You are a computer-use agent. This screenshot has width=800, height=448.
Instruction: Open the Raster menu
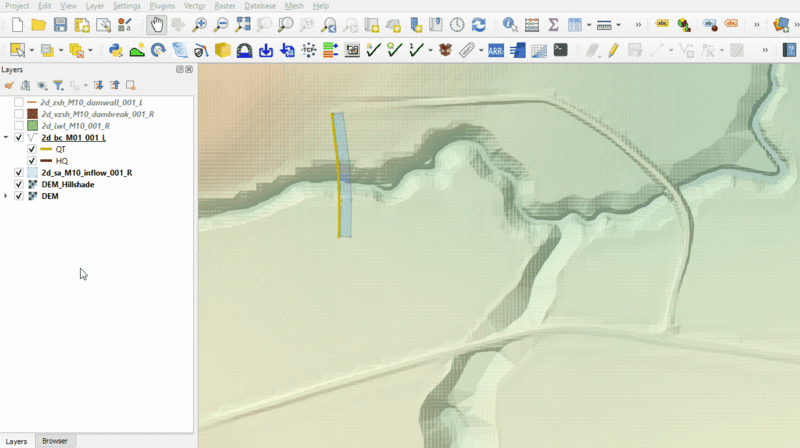[224, 6]
